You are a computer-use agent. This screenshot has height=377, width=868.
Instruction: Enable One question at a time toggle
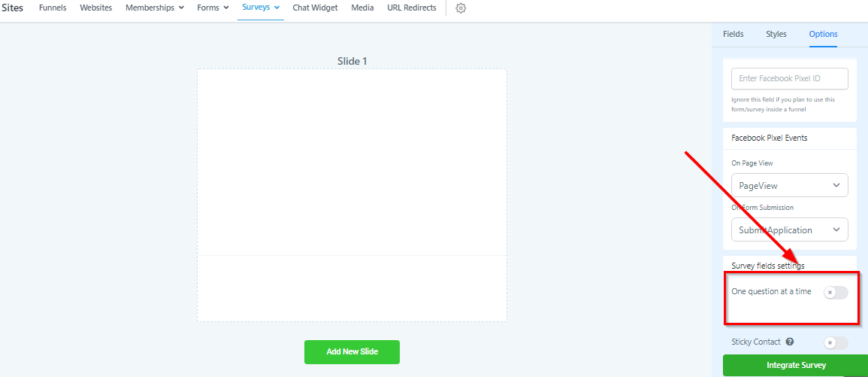tap(836, 292)
